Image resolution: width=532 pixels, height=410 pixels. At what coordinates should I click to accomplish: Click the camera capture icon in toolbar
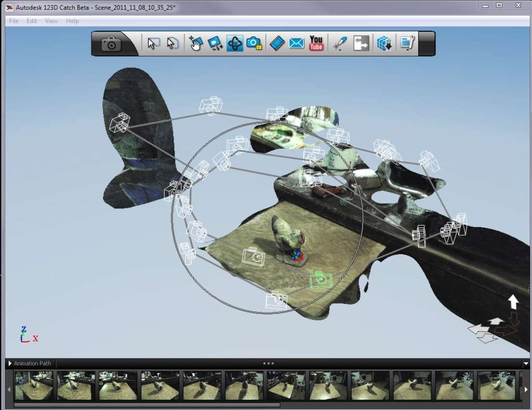click(111, 44)
